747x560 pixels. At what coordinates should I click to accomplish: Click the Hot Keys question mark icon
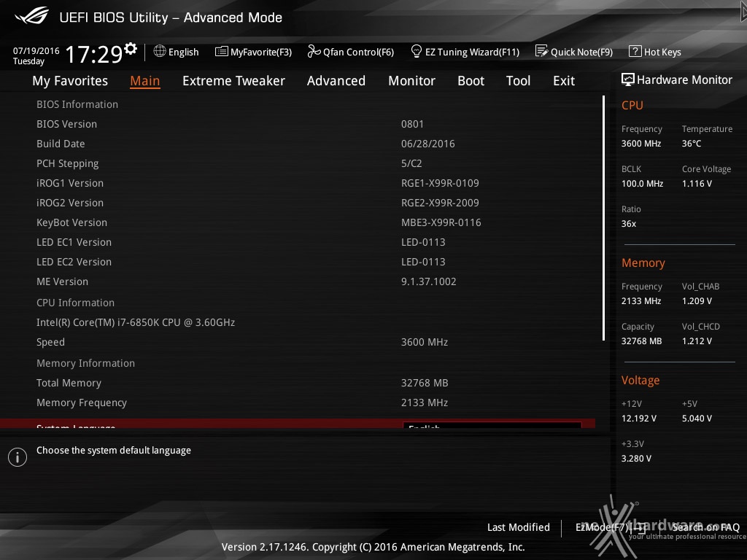(x=635, y=51)
